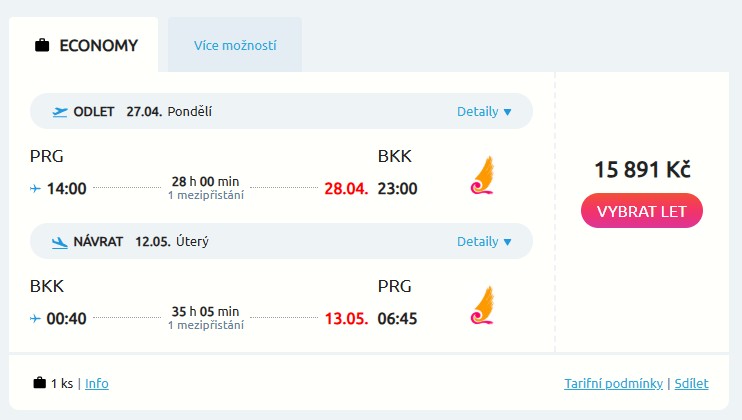This screenshot has height=420, width=742.
Task: Click the landing plane icon next to NÁVRAT
Action: pyautogui.click(x=60, y=242)
